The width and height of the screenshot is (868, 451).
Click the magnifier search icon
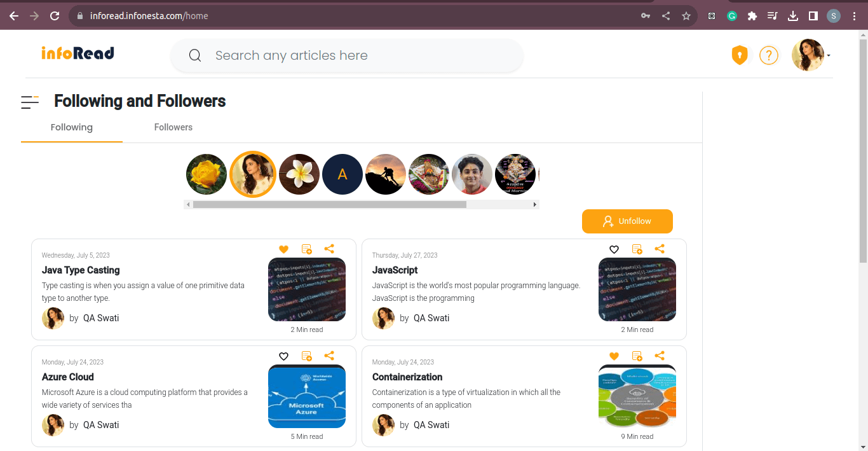pyautogui.click(x=195, y=56)
